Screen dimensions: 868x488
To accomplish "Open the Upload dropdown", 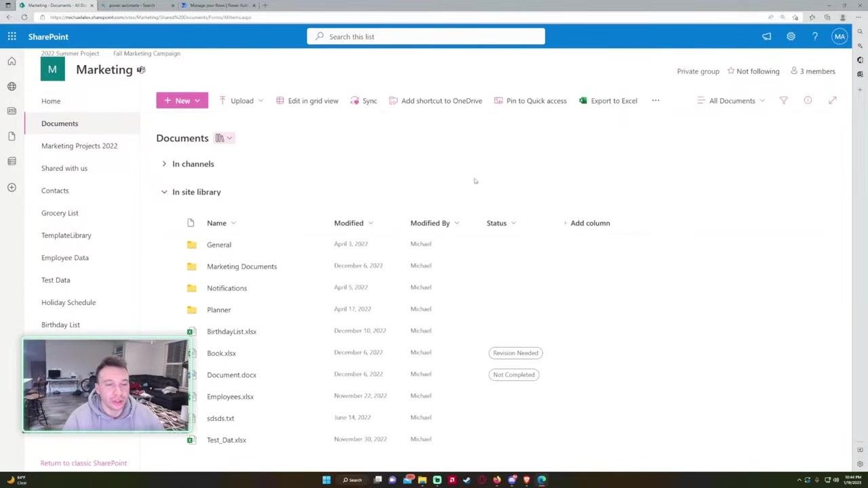I will [241, 100].
